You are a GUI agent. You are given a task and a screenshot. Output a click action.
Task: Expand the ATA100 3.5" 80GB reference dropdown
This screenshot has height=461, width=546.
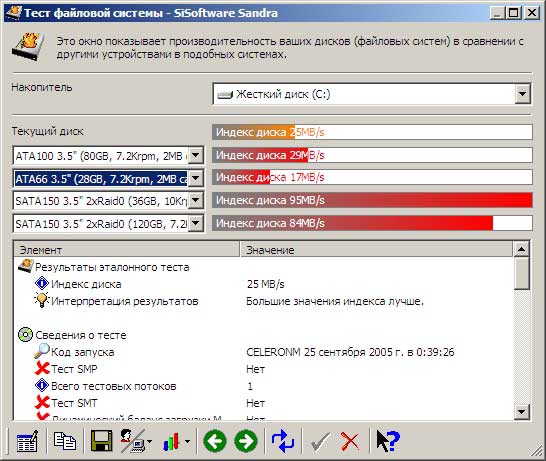(196, 155)
